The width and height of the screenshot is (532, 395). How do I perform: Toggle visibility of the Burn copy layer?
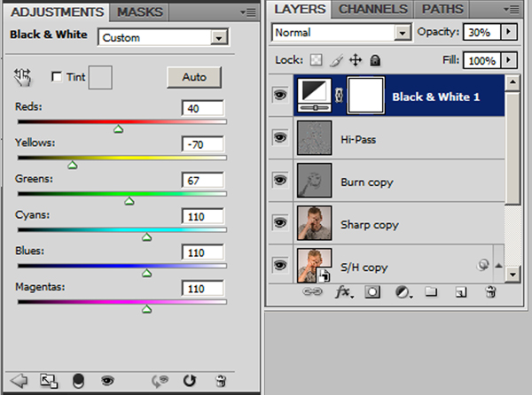(x=280, y=182)
